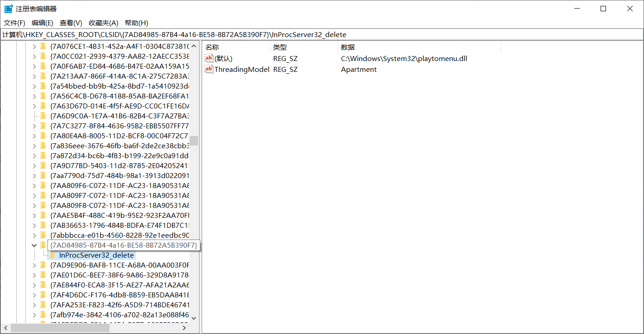Select key {7aa7790d-75d7-484b-98a1 label
Screen dimensions: 644x334
point(119,175)
